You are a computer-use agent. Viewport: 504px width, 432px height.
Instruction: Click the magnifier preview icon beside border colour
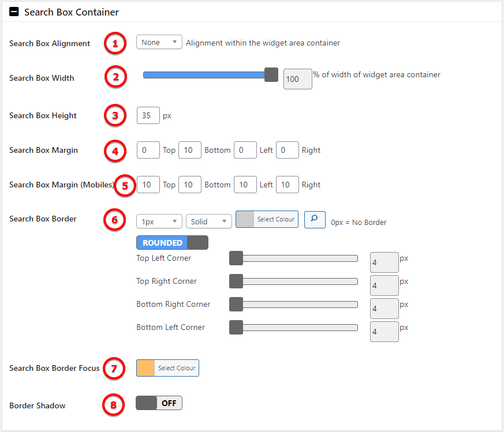click(315, 219)
